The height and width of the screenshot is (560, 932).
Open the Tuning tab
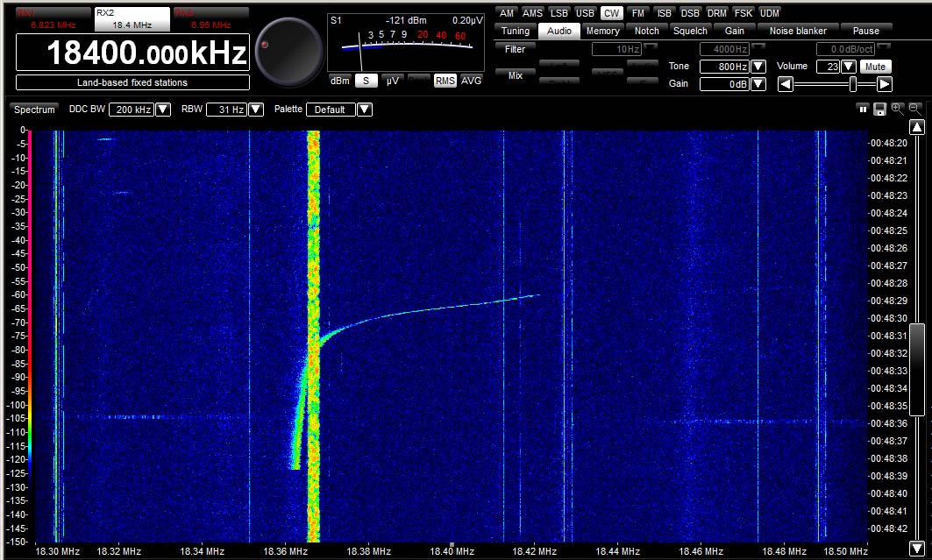pos(515,31)
